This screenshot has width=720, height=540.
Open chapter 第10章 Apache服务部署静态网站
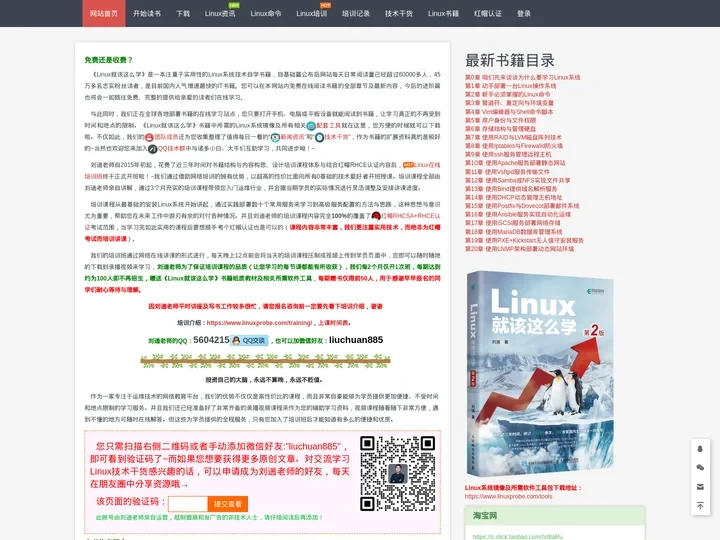pos(515,163)
